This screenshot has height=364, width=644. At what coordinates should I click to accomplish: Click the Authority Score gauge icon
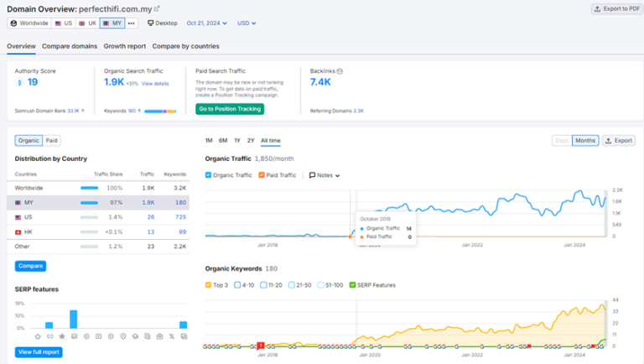point(19,82)
